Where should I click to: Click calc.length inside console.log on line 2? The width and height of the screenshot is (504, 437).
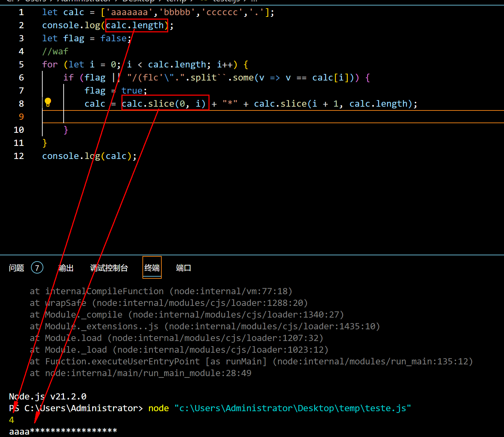135,25
